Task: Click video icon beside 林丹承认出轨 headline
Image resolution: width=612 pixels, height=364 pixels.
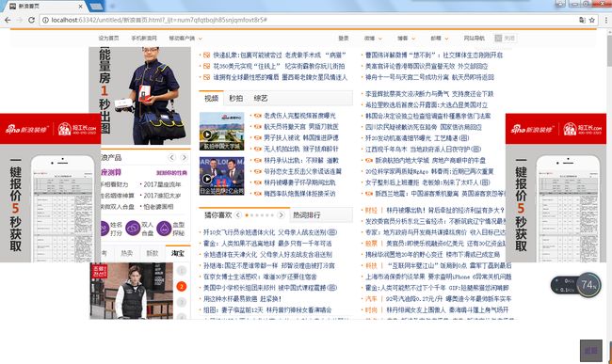Action: (258, 160)
